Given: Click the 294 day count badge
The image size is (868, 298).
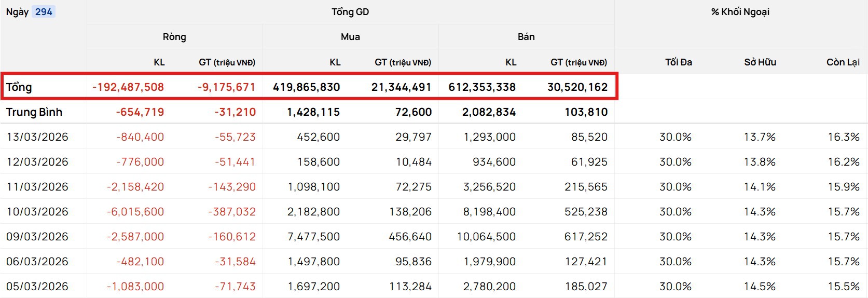Looking at the screenshot, I should [44, 12].
